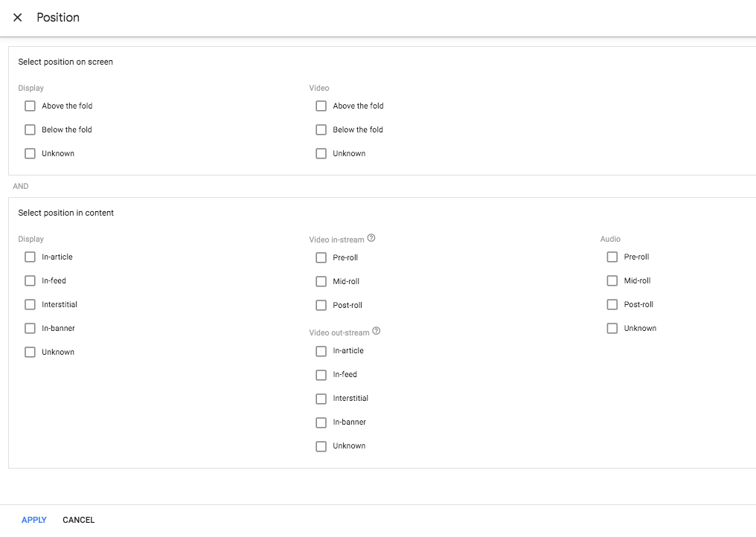This screenshot has width=756, height=537.
Task: Select Video in-stream Mid-roll
Action: 321,281
